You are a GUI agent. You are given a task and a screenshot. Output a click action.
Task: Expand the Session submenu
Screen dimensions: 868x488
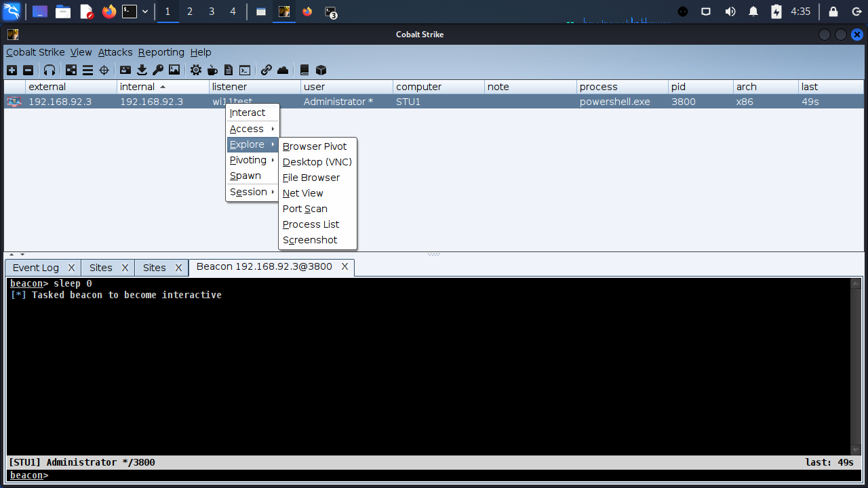point(252,192)
